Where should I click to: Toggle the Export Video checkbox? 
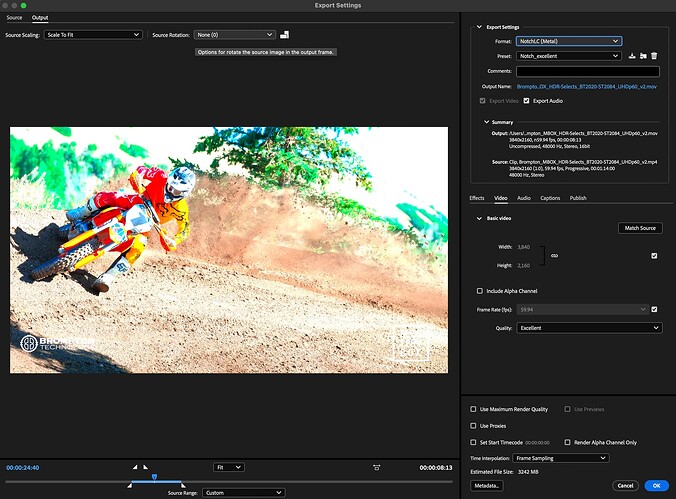(x=482, y=101)
